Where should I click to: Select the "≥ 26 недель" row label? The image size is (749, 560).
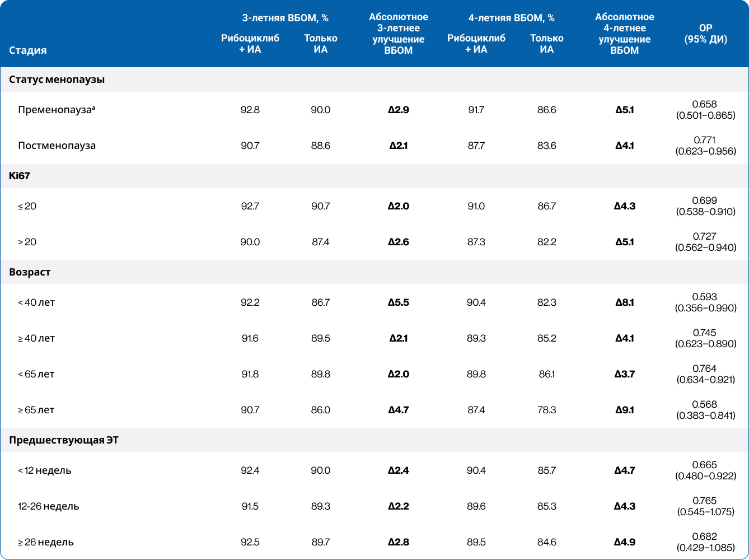click(45, 542)
